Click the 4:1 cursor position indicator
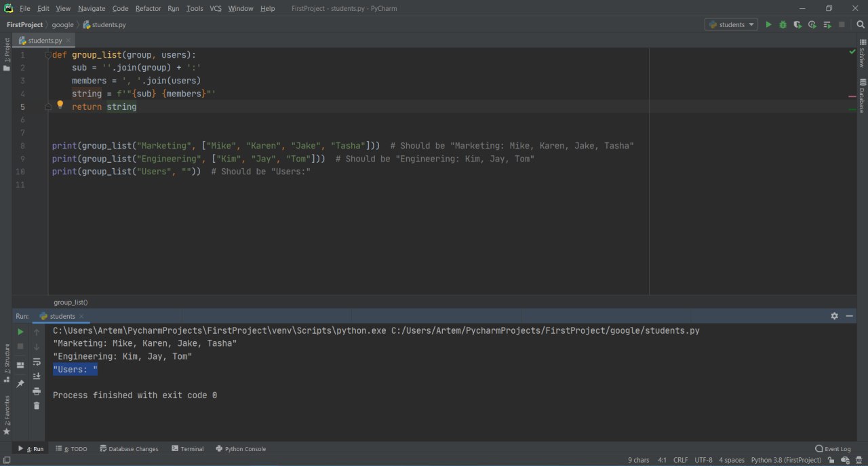 662,460
